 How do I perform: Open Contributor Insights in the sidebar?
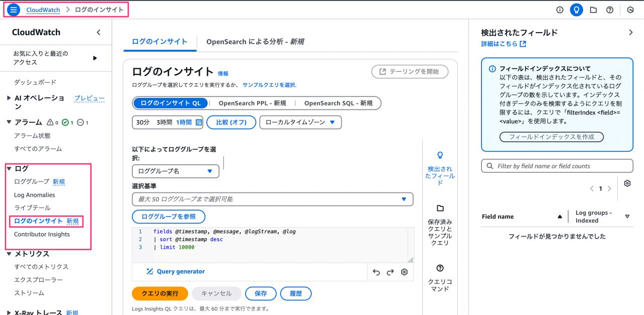[42, 235]
